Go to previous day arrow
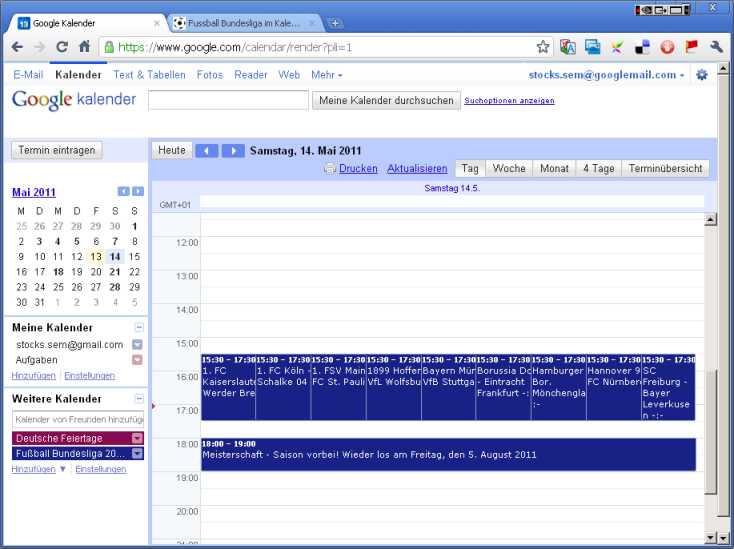Viewport: 734px width, 549px height. (x=206, y=150)
